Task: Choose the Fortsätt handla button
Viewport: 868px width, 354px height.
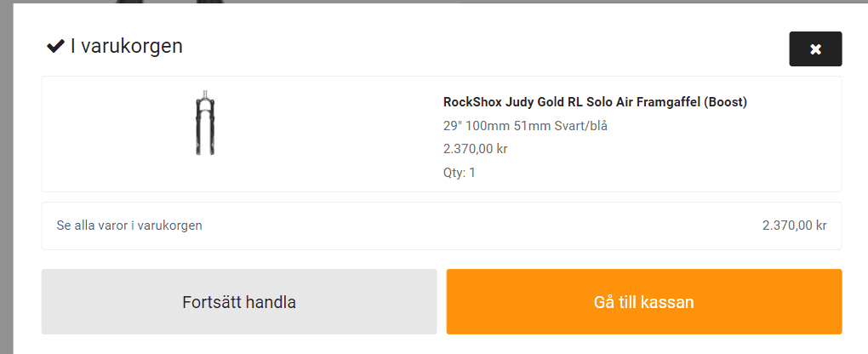Action: pos(239,302)
